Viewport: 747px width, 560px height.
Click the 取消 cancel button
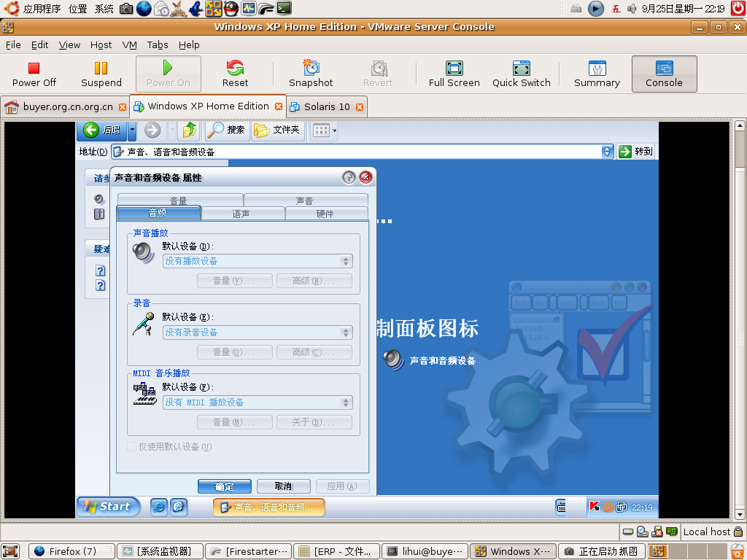click(x=284, y=486)
